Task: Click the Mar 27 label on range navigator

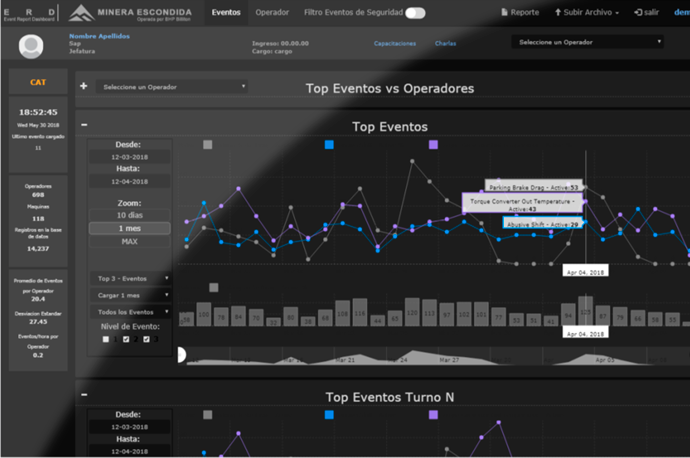Action: tap(449, 360)
